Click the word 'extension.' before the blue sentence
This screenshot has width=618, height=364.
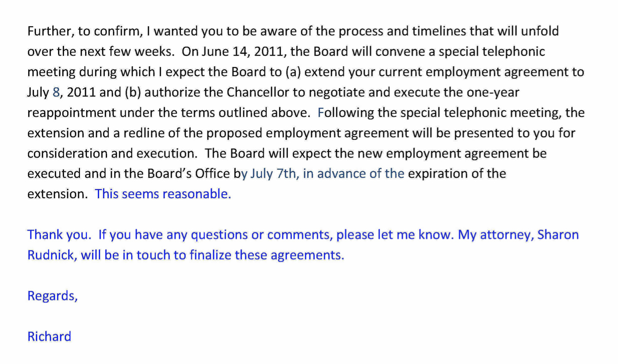[x=57, y=194]
